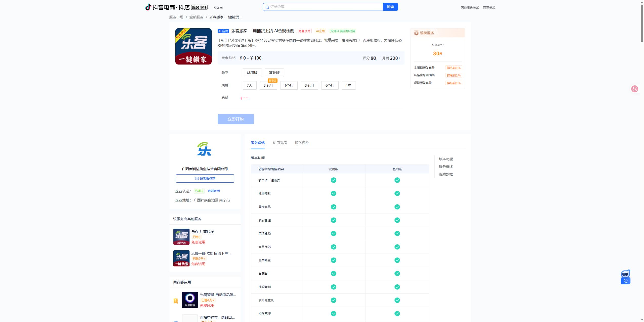644x322 pixels.
Task: Switch to the 服务评价 tab
Action: pos(302,143)
